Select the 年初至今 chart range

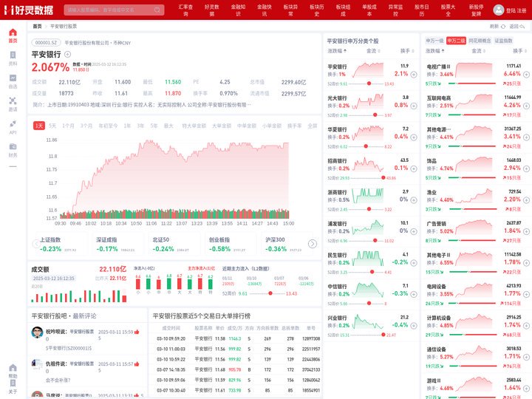[x=108, y=126]
